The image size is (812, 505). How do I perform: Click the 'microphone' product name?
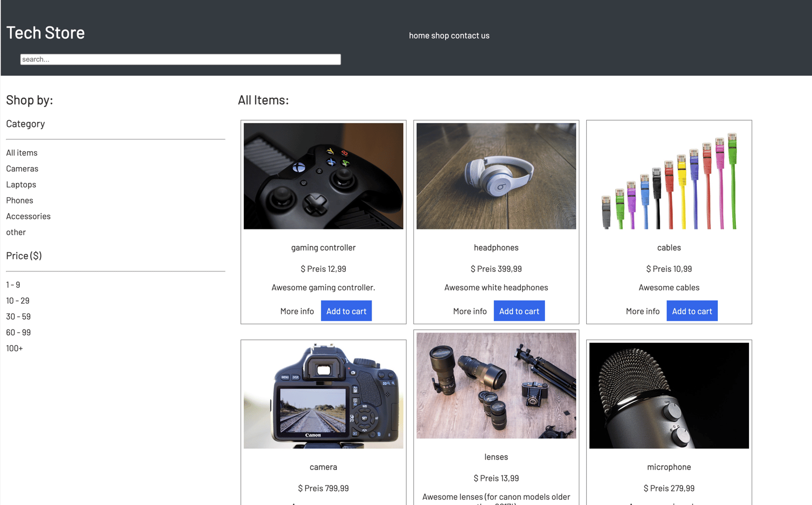(x=669, y=467)
